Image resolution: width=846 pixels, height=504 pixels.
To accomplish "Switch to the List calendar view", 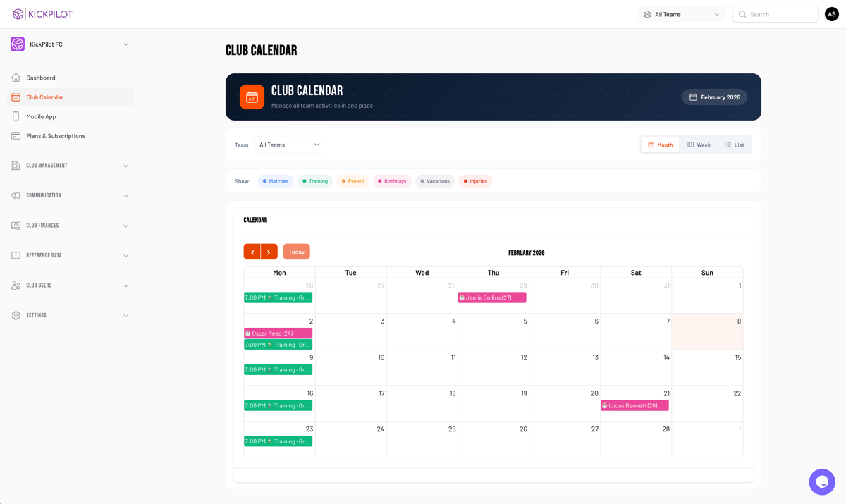I will click(735, 145).
